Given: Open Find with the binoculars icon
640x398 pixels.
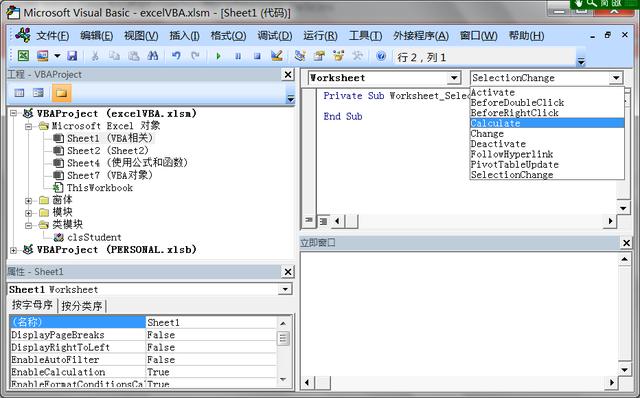Looking at the screenshot, I should [153, 56].
